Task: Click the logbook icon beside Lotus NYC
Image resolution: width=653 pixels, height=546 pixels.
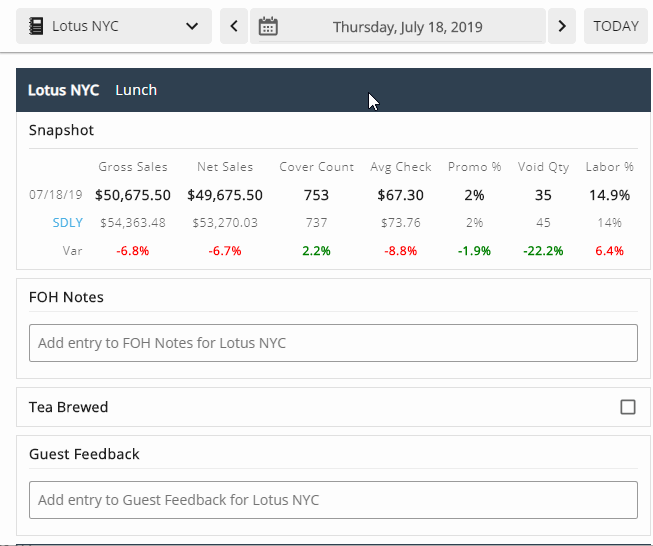Action: pyautogui.click(x=36, y=26)
